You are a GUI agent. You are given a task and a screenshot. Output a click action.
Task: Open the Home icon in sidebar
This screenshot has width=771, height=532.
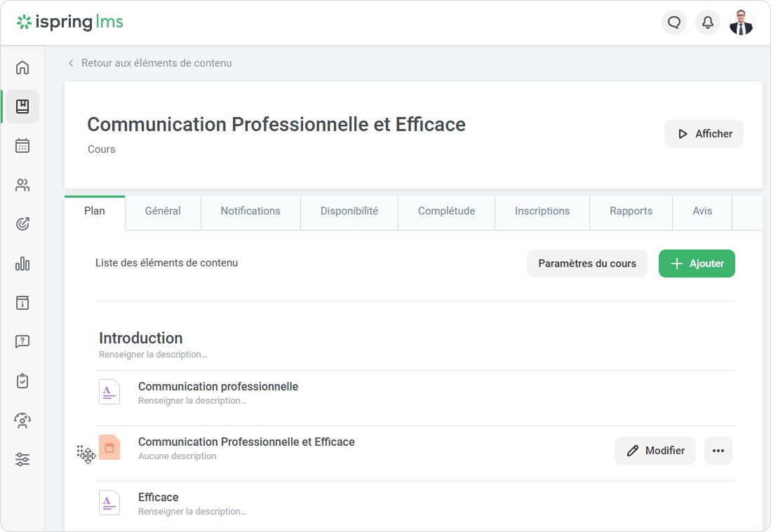(22, 68)
